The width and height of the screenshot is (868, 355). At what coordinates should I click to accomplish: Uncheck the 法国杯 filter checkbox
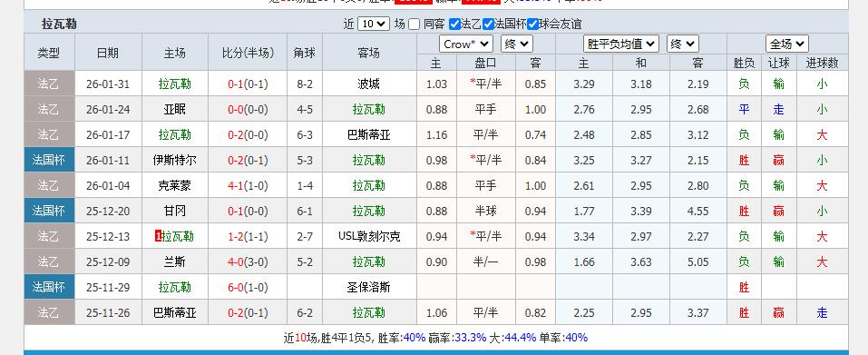coord(488,25)
